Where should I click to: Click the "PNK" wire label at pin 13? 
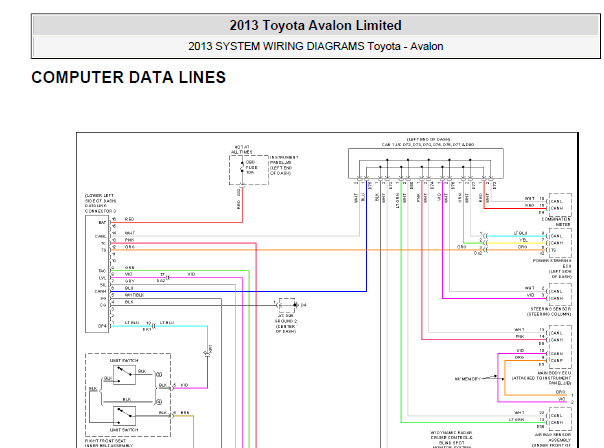[x=129, y=240]
